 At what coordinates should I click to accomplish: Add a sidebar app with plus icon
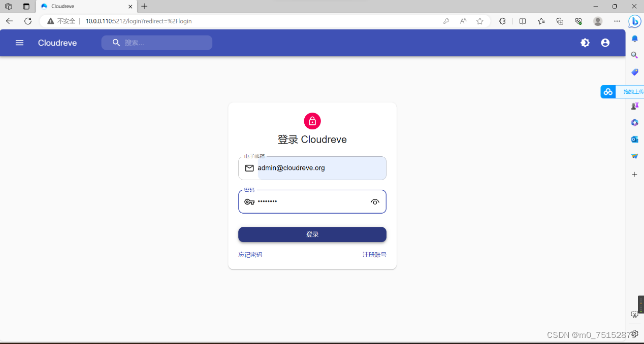click(634, 174)
